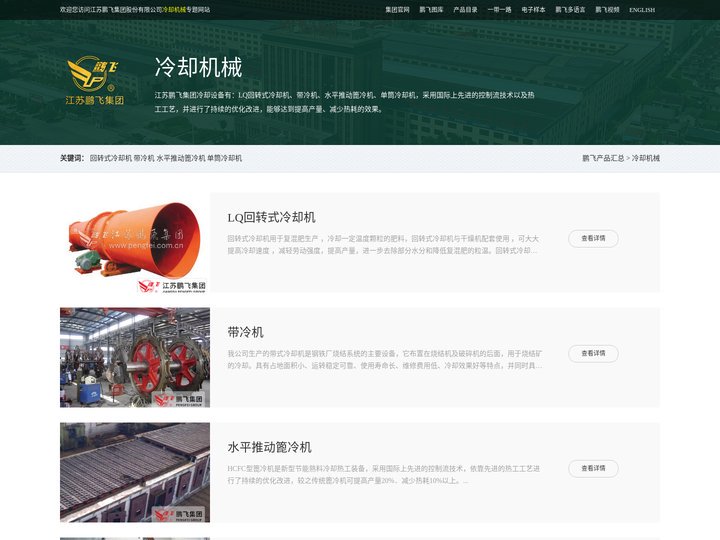This screenshot has height=540, width=720.
Task: View details for LQ回转式冷却机
Action: (x=593, y=238)
